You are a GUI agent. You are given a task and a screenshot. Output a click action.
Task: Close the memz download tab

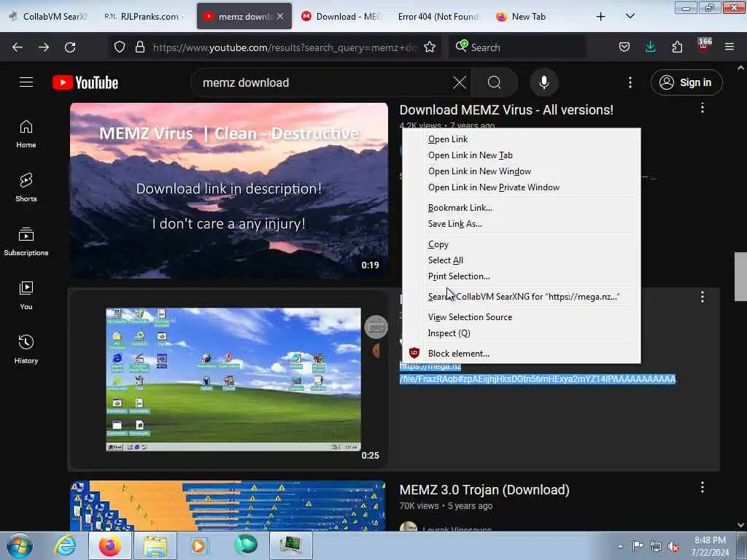(280, 16)
